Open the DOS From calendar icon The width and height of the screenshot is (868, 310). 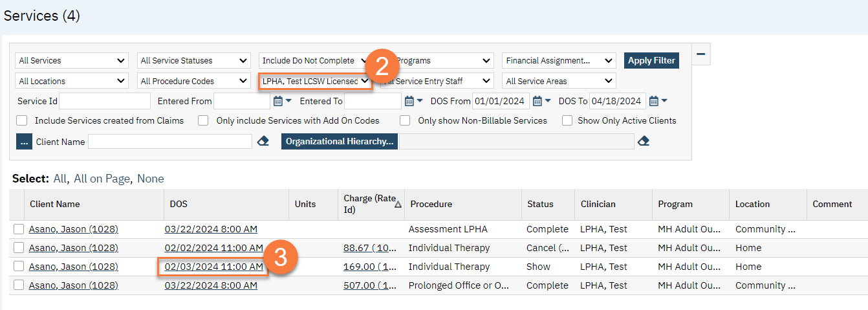coord(537,101)
